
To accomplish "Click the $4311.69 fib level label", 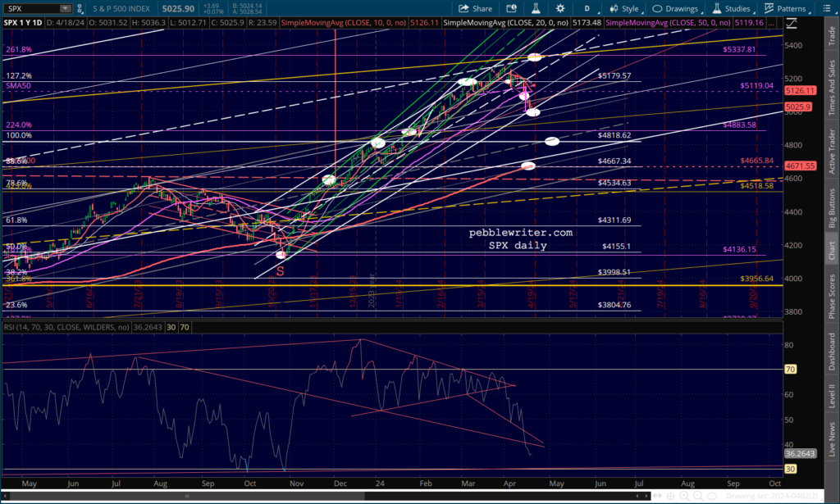I will tap(614, 220).
